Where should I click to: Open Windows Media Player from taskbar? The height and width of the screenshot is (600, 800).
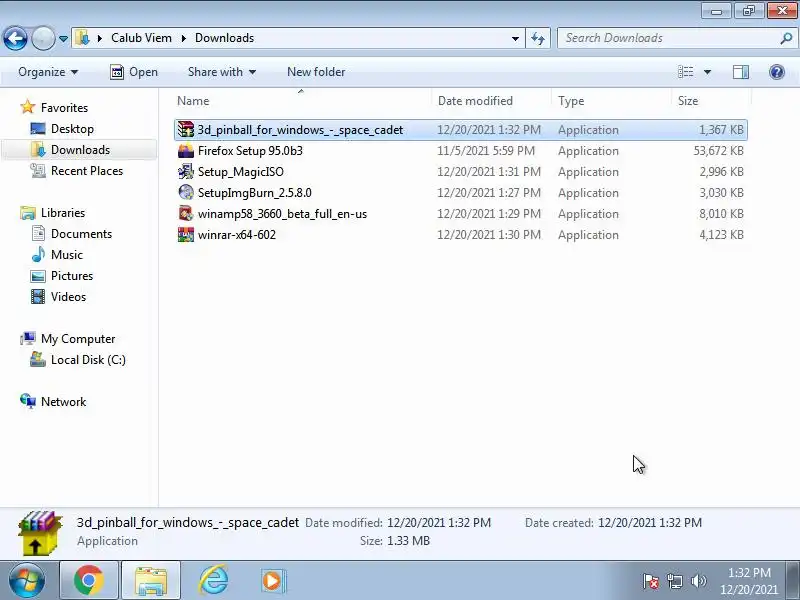coord(274,581)
